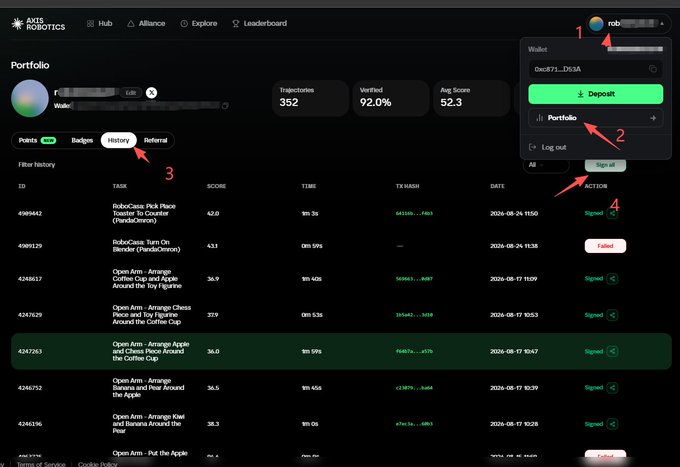Copy the wallet address under the profile name
This screenshot has width=680, height=467.
point(225,106)
